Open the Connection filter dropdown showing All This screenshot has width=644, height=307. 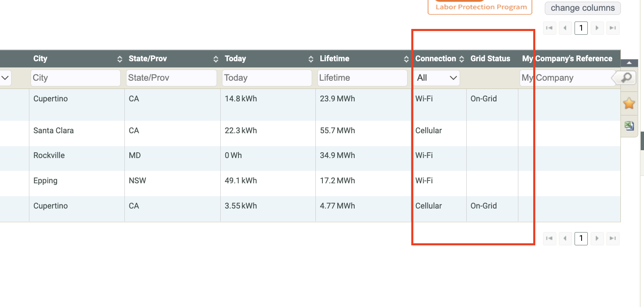pos(436,78)
